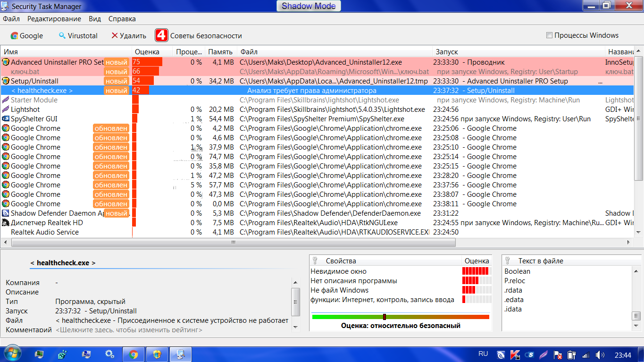This screenshot has height=362, width=644.
Task: Sort by the Память column header
Action: [x=221, y=52]
